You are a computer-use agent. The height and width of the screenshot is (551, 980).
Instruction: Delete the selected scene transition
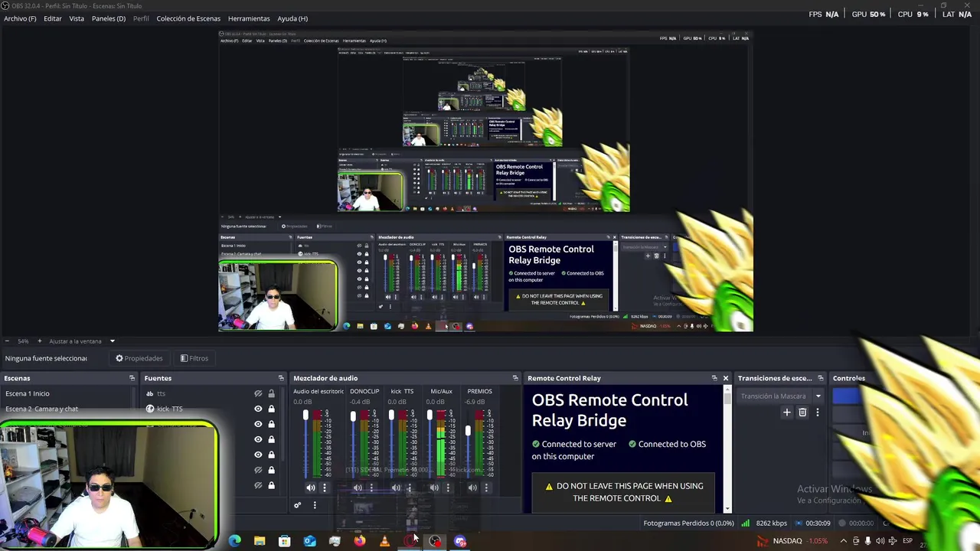pyautogui.click(x=802, y=412)
